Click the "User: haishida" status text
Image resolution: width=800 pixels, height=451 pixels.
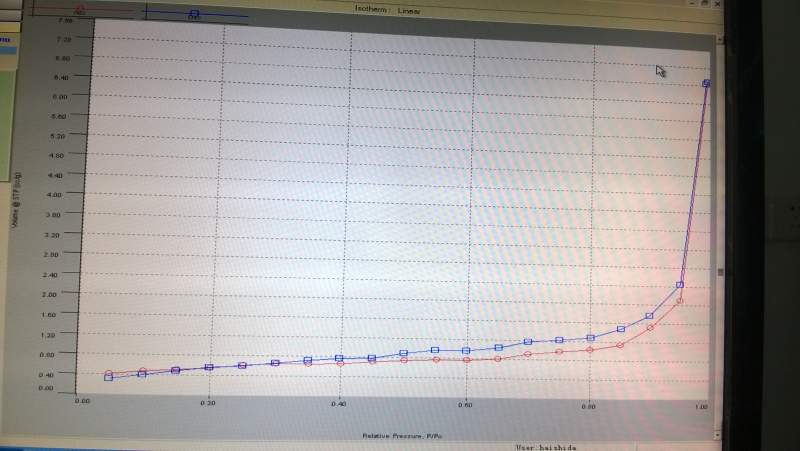(545, 447)
